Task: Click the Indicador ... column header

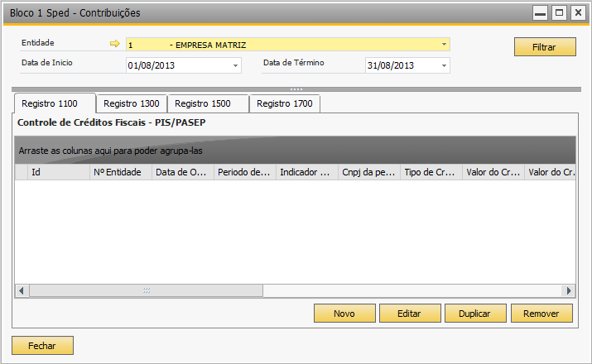Action: tap(307, 172)
